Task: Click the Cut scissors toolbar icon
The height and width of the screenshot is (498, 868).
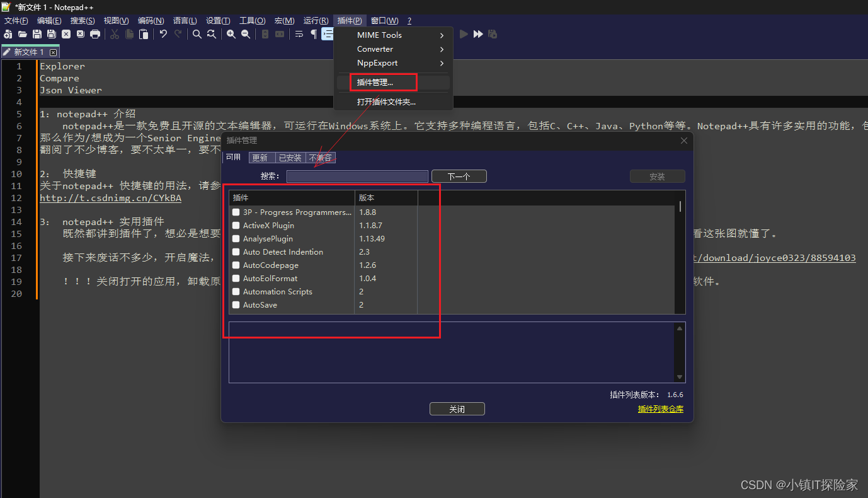Action: [115, 34]
